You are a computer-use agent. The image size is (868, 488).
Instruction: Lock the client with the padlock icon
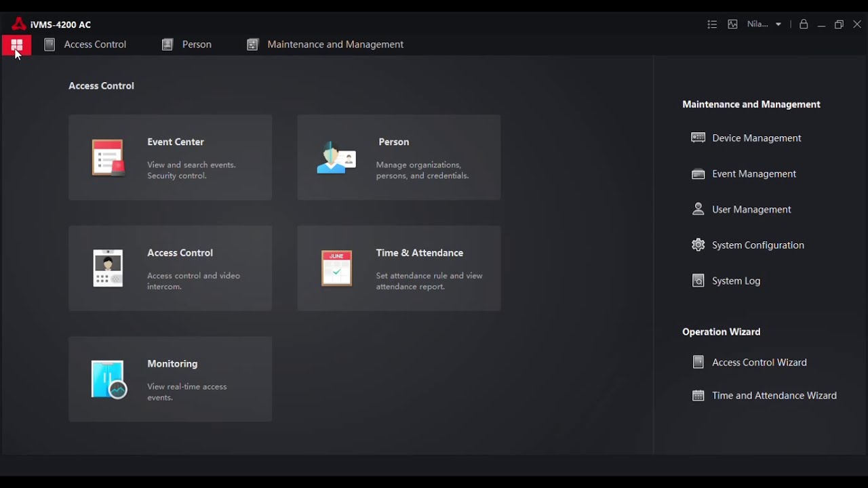click(x=804, y=24)
